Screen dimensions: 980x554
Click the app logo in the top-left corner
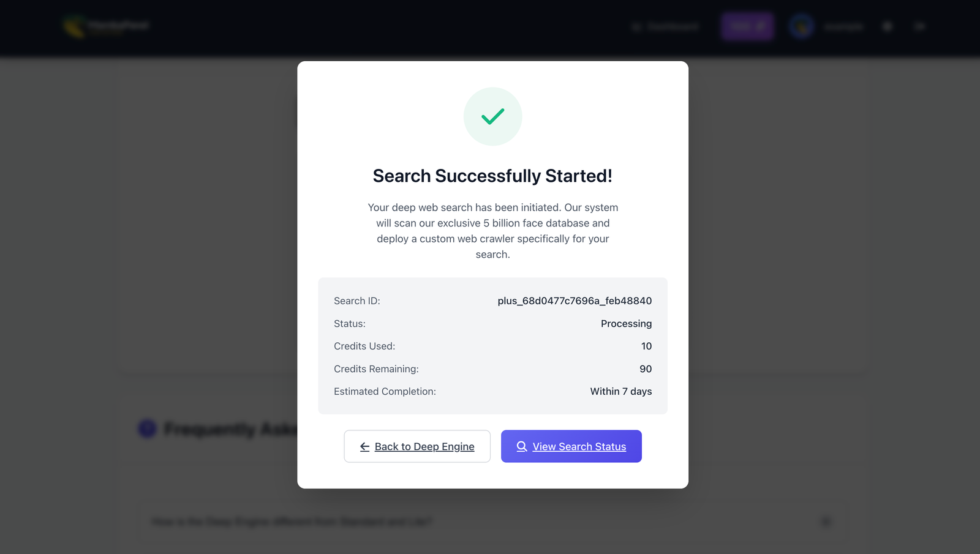[x=104, y=26]
